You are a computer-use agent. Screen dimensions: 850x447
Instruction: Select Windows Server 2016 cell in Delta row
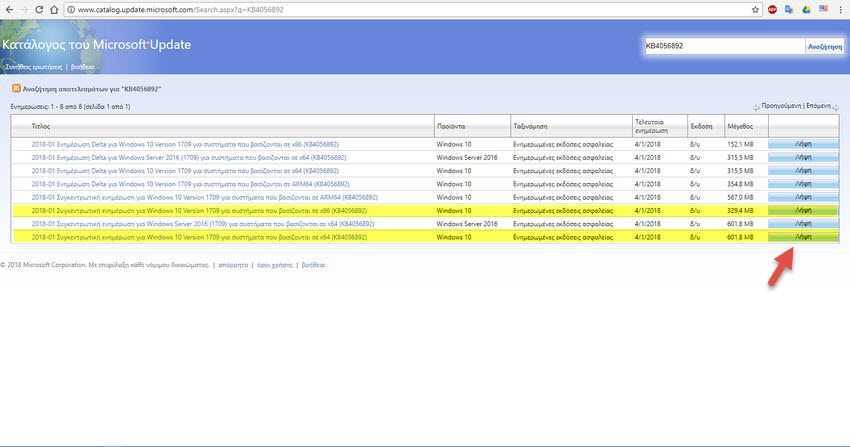(x=467, y=158)
